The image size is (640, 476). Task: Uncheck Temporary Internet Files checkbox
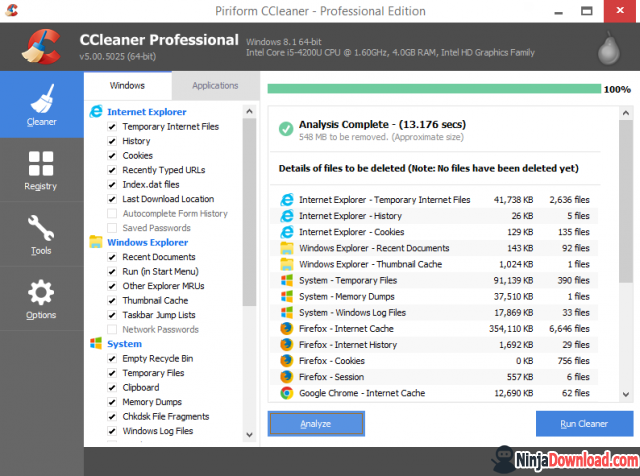(x=112, y=127)
